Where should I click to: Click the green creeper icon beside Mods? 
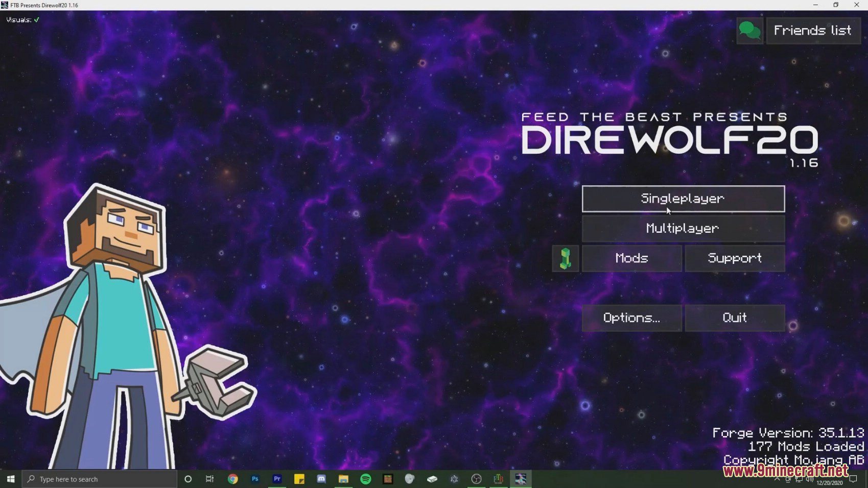point(566,258)
